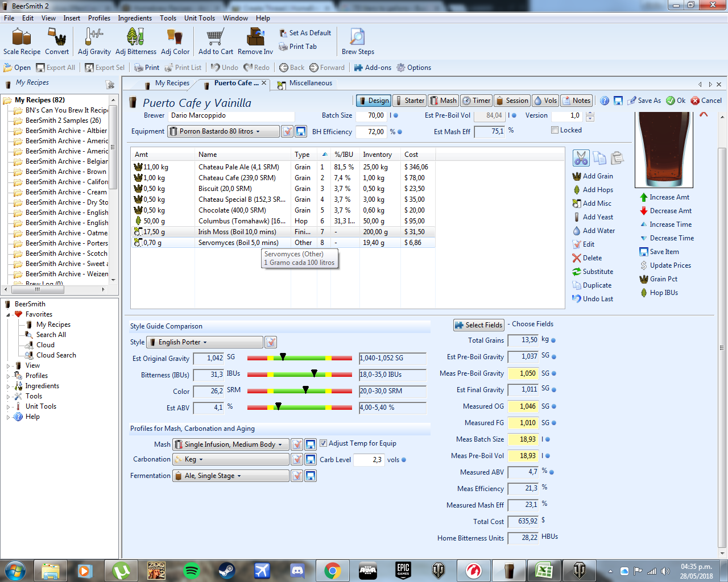Click the Select Fields button

(479, 325)
